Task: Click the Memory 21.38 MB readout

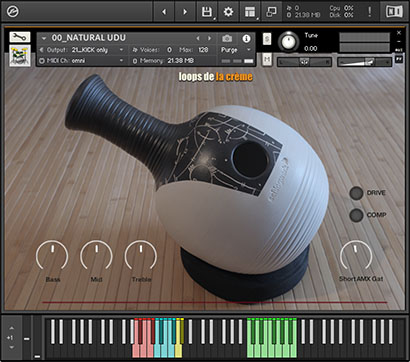Action: tap(164, 61)
